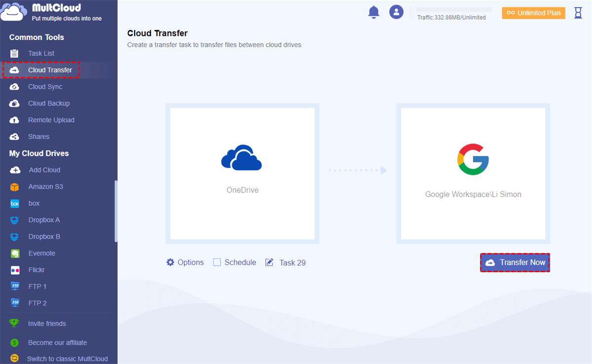Click Add Cloud link

44,170
